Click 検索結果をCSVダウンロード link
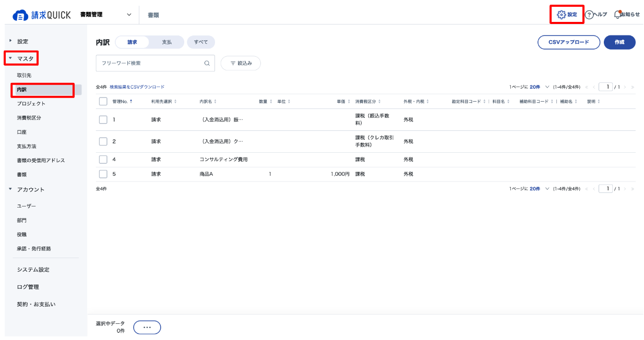 [137, 87]
